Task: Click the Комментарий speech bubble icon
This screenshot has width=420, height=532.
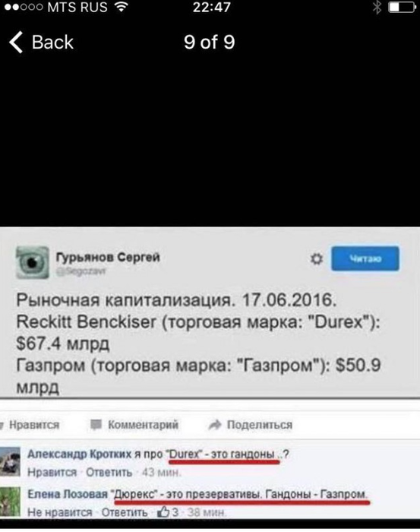Action: point(96,424)
